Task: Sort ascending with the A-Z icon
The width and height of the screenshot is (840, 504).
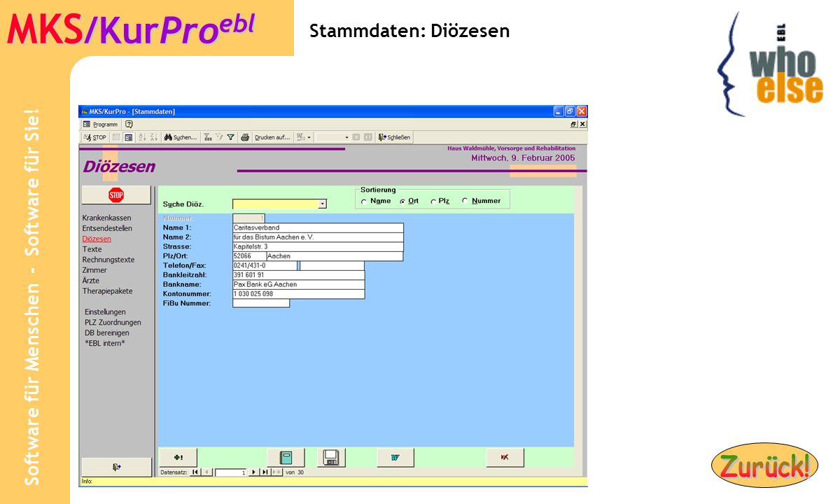Action: pos(142,137)
